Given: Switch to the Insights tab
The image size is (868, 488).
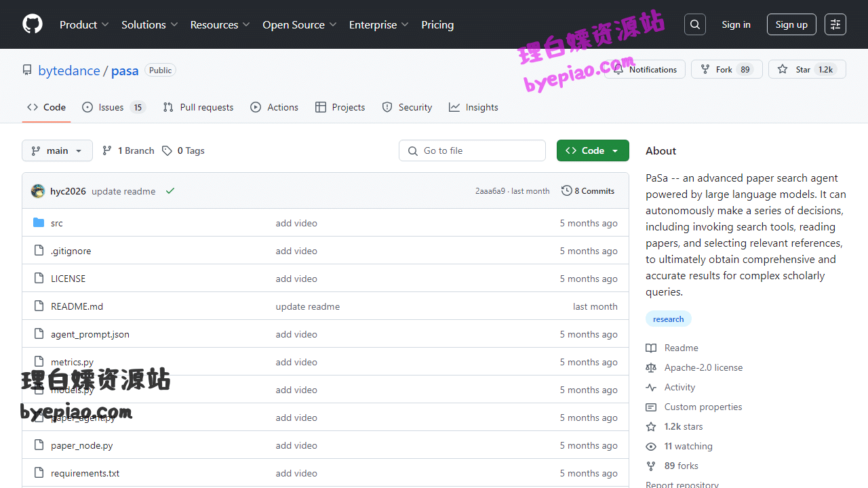Looking at the screenshot, I should (473, 107).
